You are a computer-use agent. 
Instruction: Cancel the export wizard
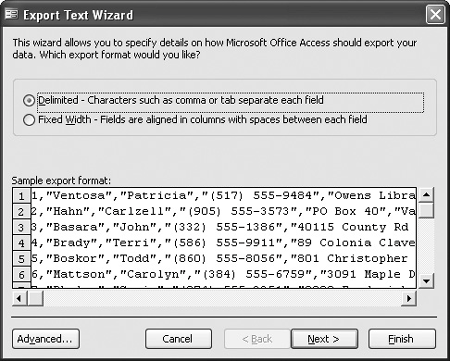pos(178,339)
